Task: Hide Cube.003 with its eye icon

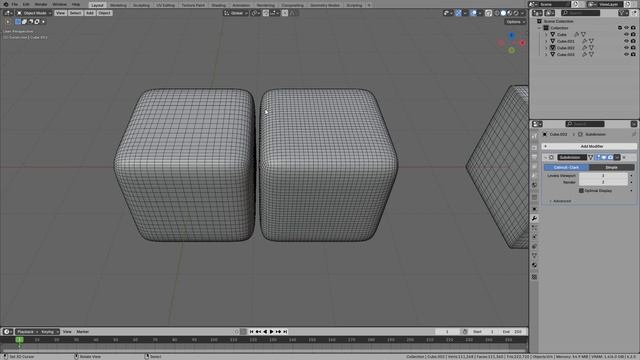Action: [x=626, y=54]
